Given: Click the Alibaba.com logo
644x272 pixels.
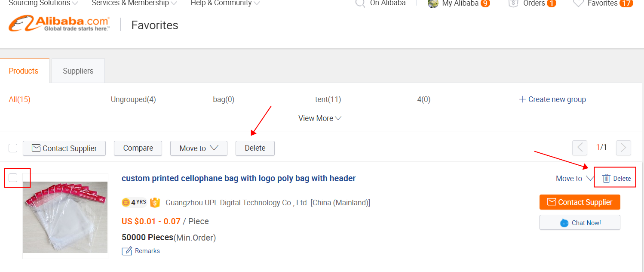Looking at the screenshot, I should pyautogui.click(x=59, y=24).
